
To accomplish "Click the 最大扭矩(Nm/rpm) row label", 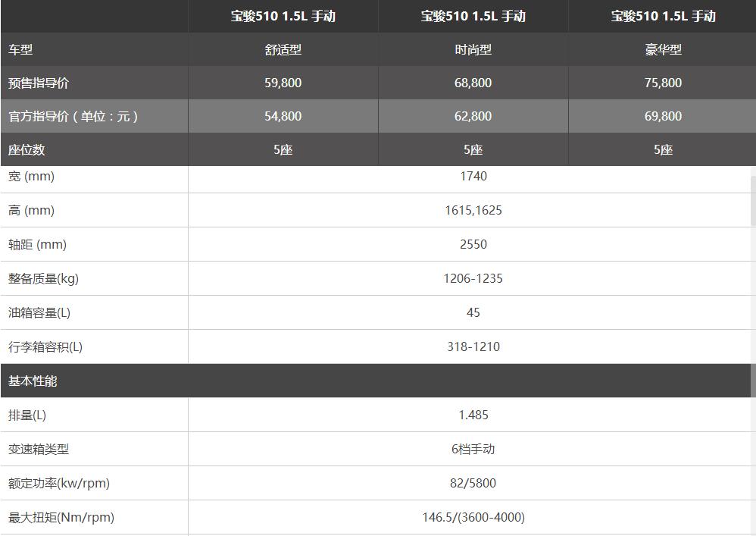I will 61,517.
